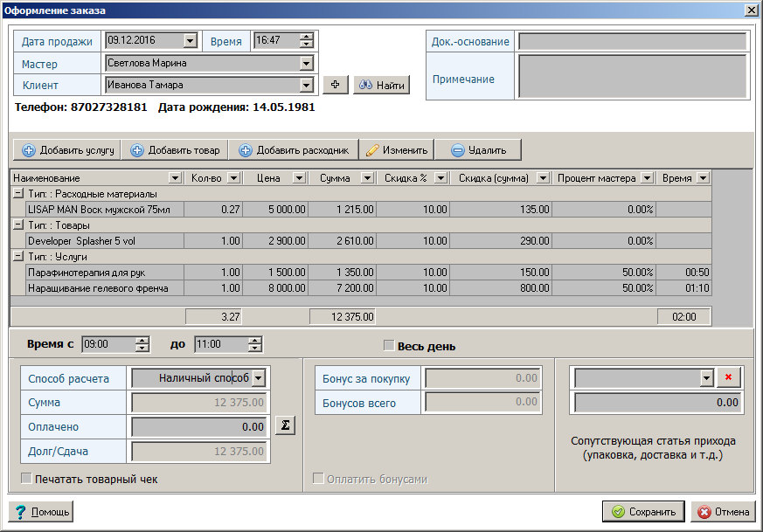
Task: Click Долг/Сдача value field
Action: pos(199,452)
